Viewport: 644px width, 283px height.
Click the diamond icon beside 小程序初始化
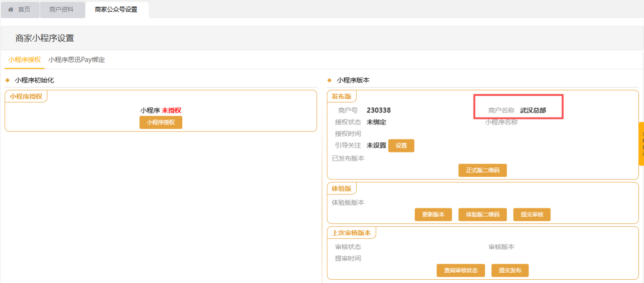coord(7,80)
